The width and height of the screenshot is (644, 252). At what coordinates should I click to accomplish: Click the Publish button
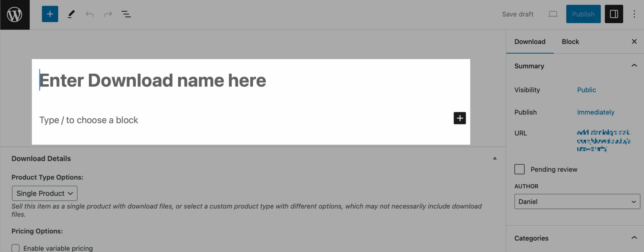(583, 14)
